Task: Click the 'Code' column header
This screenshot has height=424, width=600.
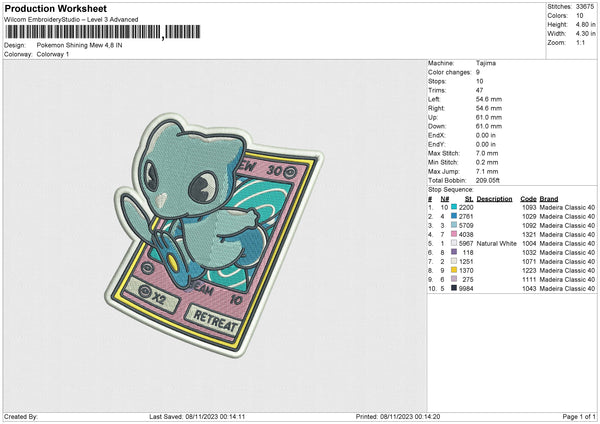Action: pyautogui.click(x=528, y=198)
